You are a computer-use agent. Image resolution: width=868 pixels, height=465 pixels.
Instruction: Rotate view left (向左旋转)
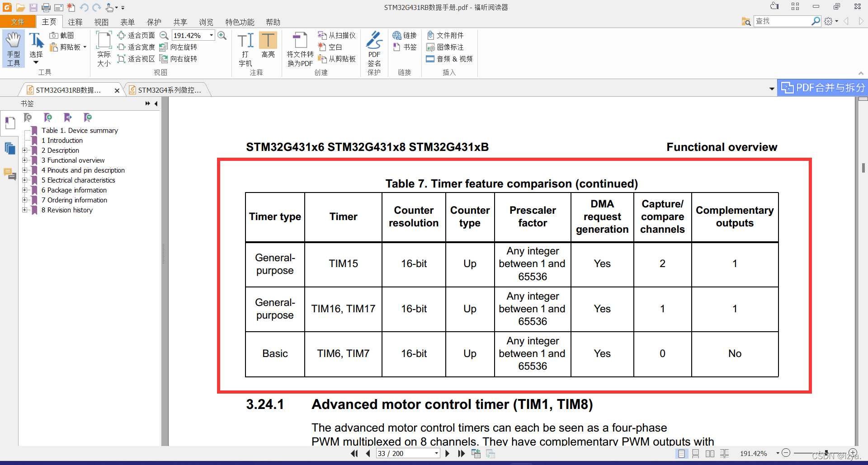pyautogui.click(x=178, y=47)
